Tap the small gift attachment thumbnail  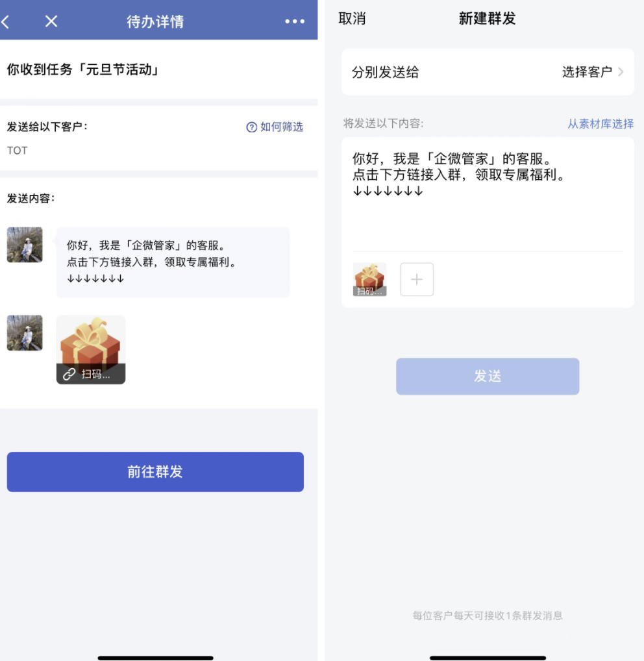pos(369,279)
